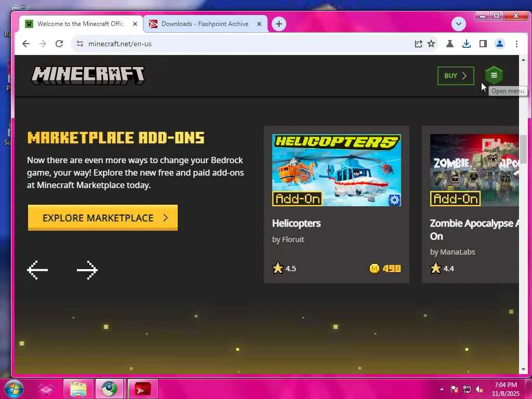Reload the current page

click(59, 44)
